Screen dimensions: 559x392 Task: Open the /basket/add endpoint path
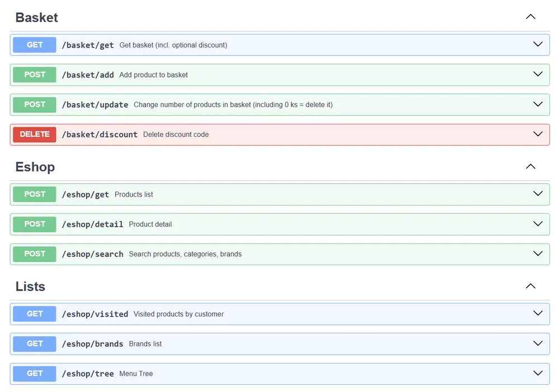pyautogui.click(x=88, y=75)
